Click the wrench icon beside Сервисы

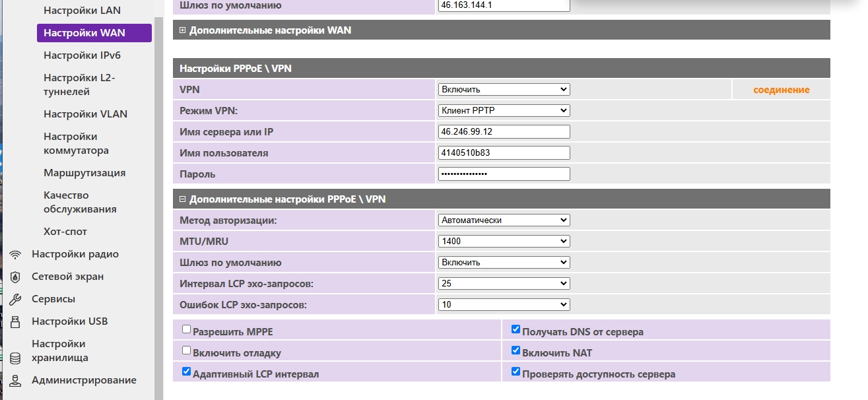16,300
